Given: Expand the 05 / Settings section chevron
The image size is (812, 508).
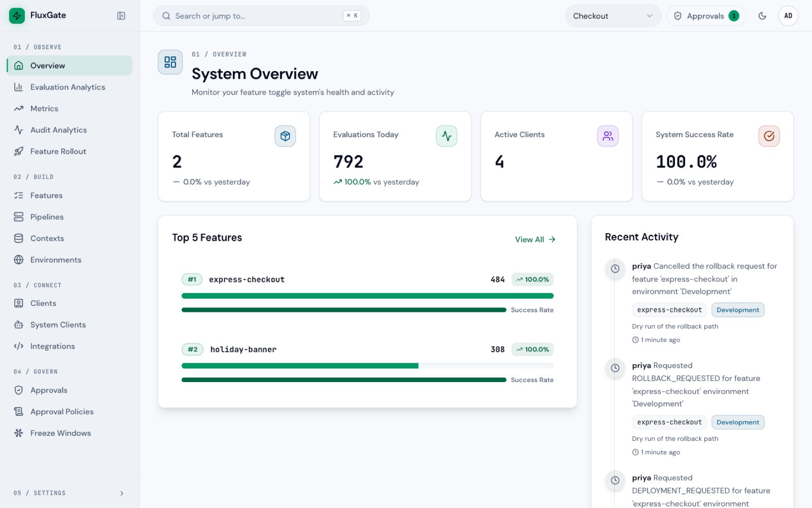Looking at the screenshot, I should tap(122, 493).
